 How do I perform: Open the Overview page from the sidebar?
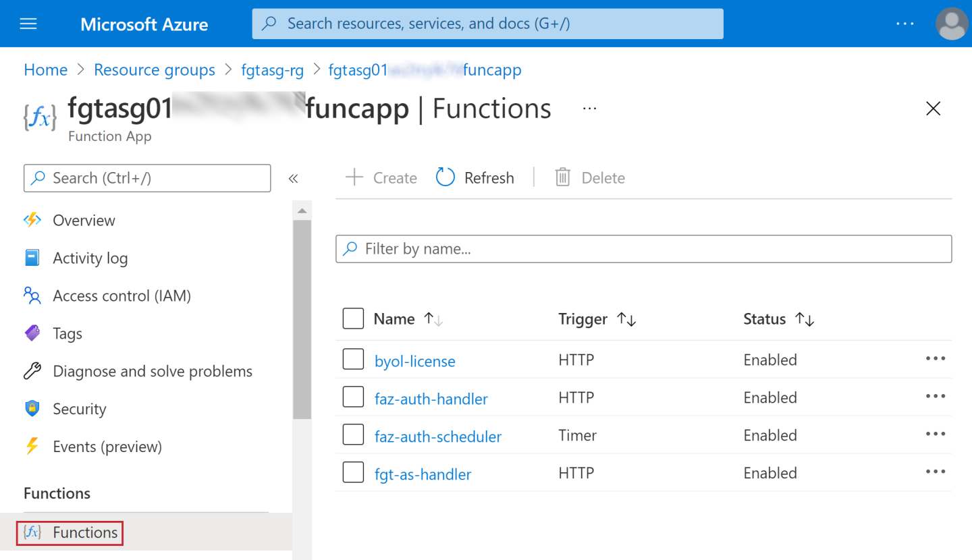tap(83, 220)
